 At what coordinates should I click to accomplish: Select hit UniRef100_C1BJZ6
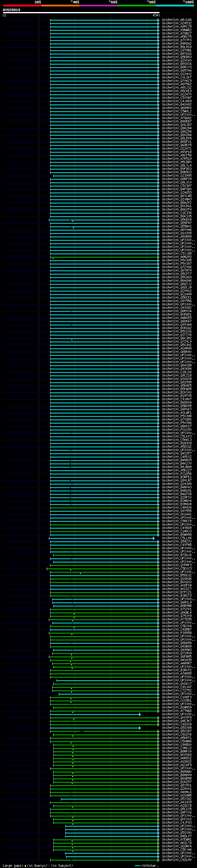[x=177, y=372]
